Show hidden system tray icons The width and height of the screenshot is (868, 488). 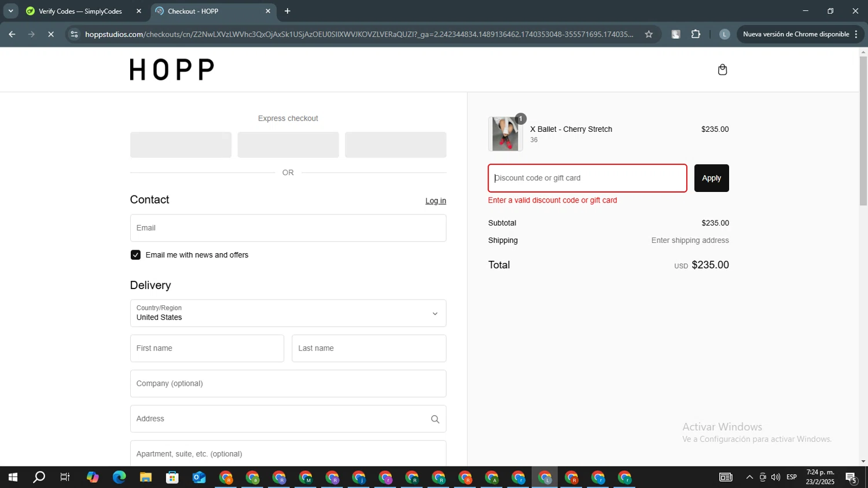click(749, 478)
